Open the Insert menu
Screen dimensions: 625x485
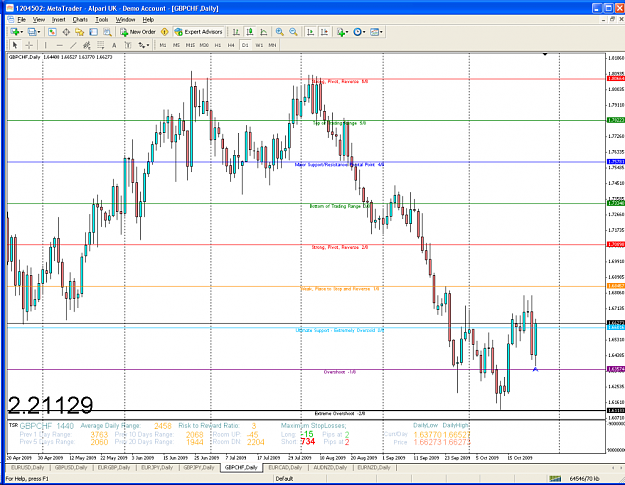pyautogui.click(x=59, y=20)
